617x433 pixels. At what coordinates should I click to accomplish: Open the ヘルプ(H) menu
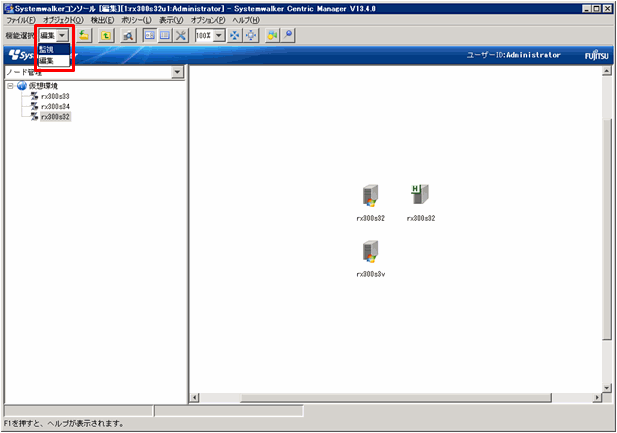[x=246, y=20]
